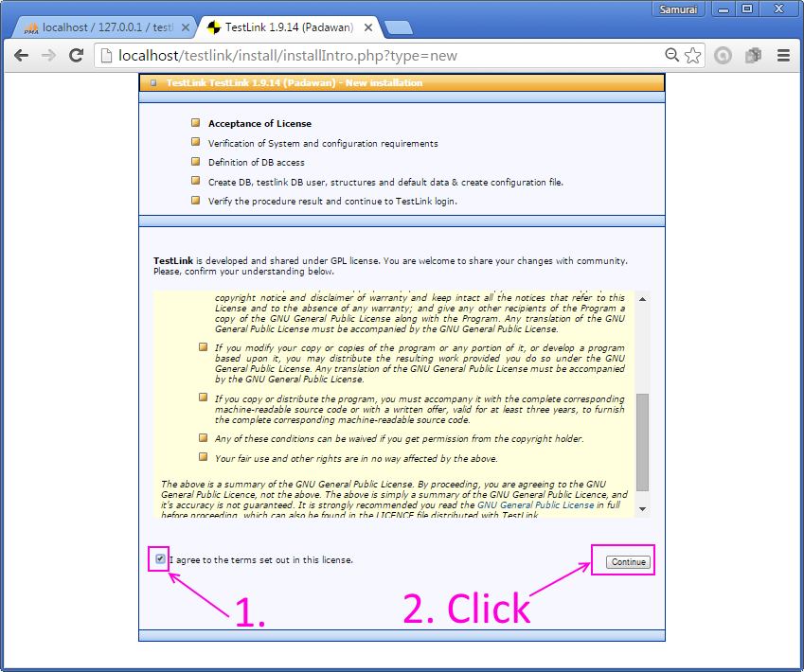
Task: Minimize the Chrome window
Action: tap(724, 9)
